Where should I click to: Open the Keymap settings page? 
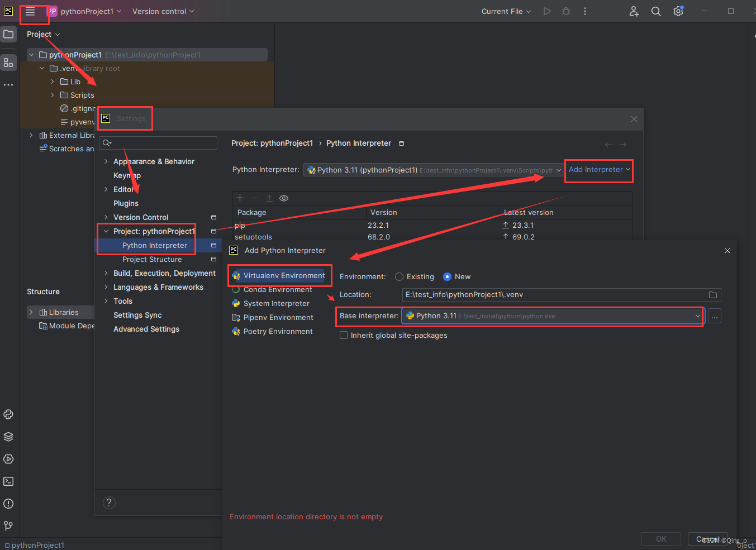127,175
